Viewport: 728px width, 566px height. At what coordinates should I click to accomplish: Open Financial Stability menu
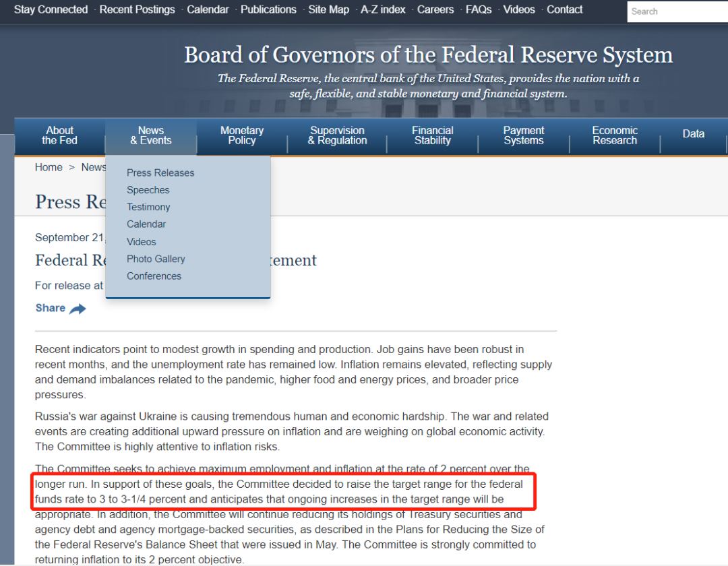(x=432, y=135)
